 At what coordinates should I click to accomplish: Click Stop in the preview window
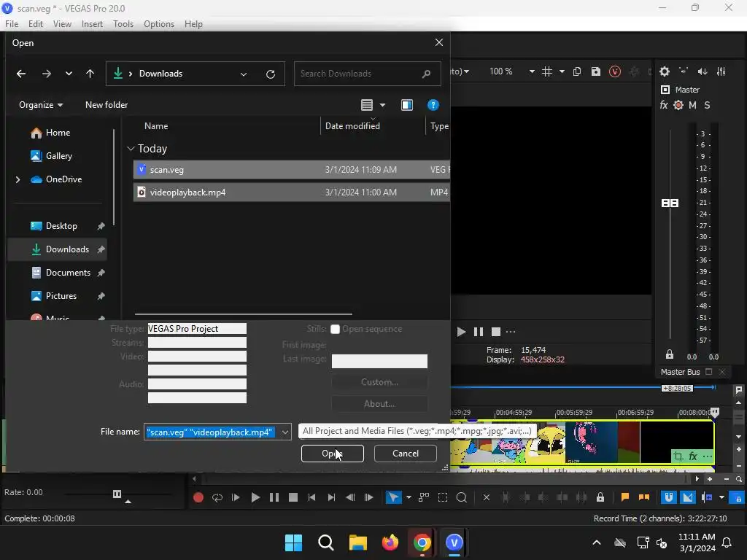496,332
